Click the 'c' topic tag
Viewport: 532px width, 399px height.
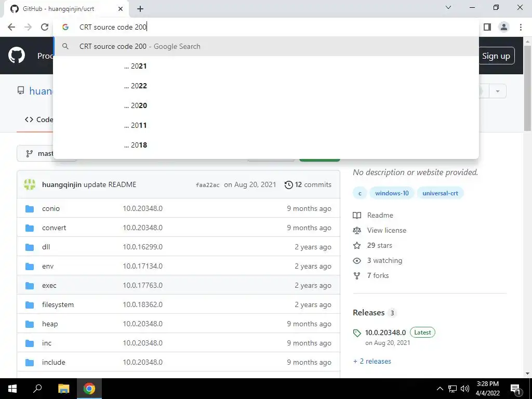pos(360,193)
